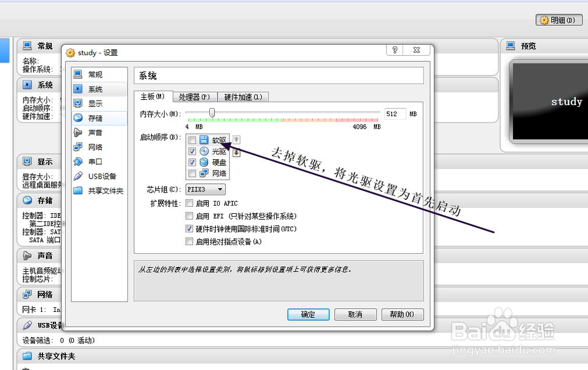The image size is (588, 370).
Task: Click the network icon in boot order list
Action: point(203,173)
